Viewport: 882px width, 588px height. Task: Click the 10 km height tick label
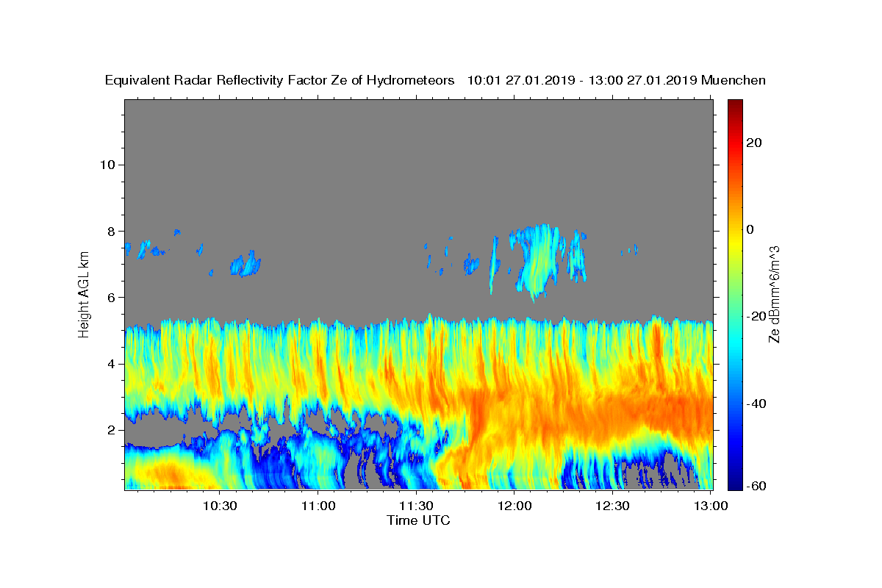(x=108, y=165)
